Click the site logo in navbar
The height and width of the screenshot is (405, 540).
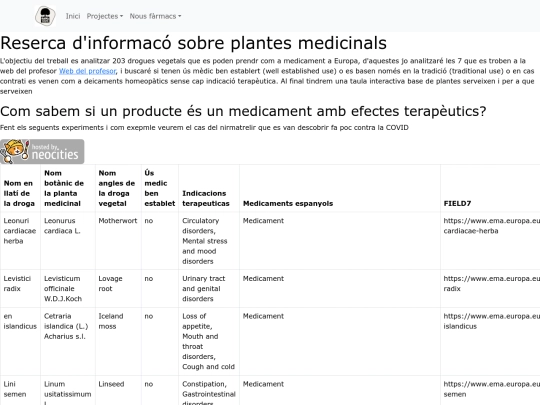pyautogui.click(x=45, y=16)
